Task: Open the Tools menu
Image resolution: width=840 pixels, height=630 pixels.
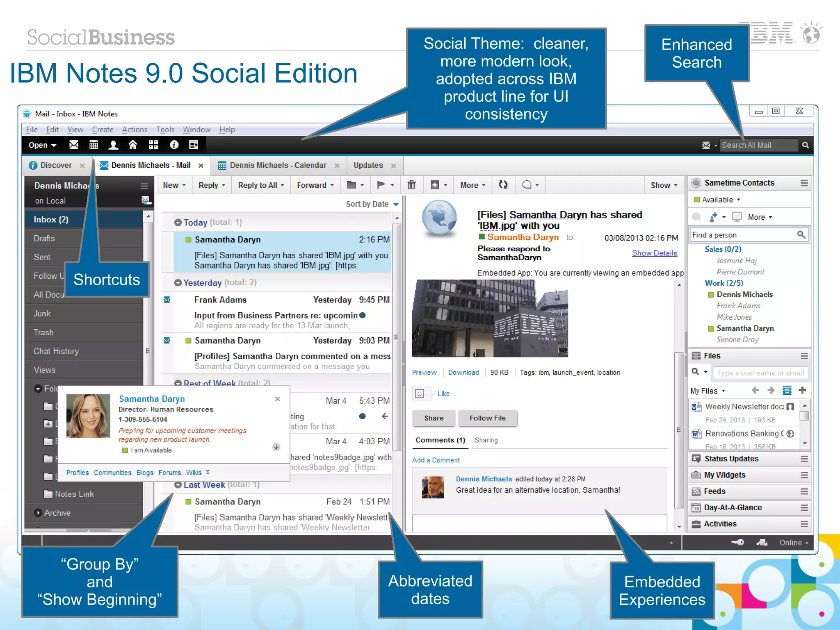Action: point(165,130)
